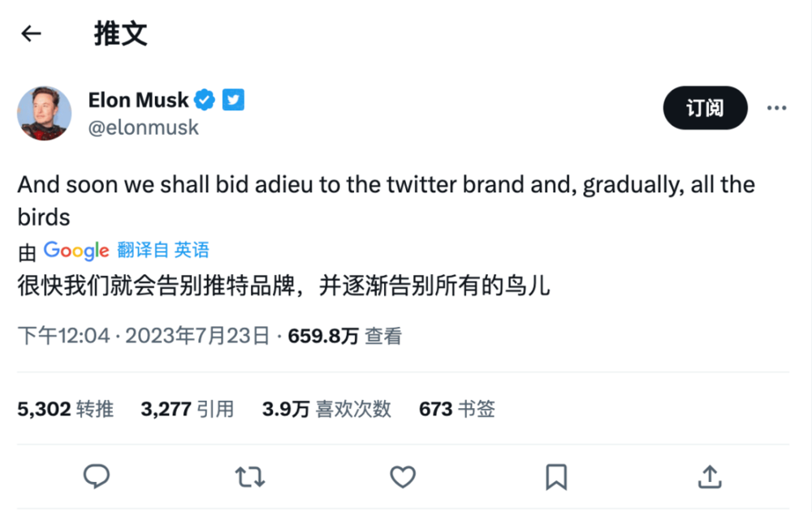812x512 pixels.
Task: Click the Google logo in the translation row
Action: pos(76,250)
